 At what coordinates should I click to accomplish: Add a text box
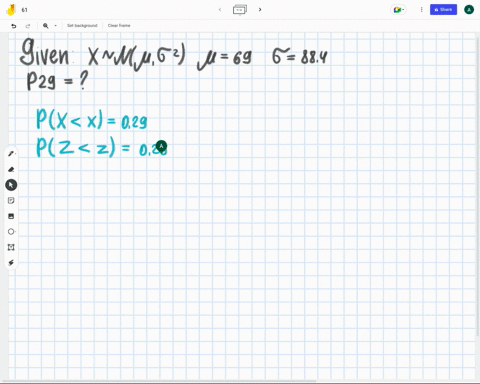tap(11, 247)
